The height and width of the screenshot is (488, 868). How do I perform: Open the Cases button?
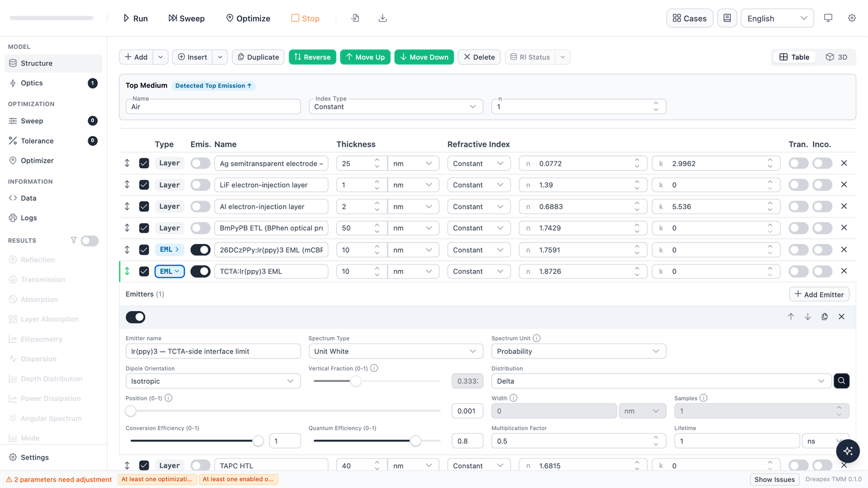click(689, 18)
